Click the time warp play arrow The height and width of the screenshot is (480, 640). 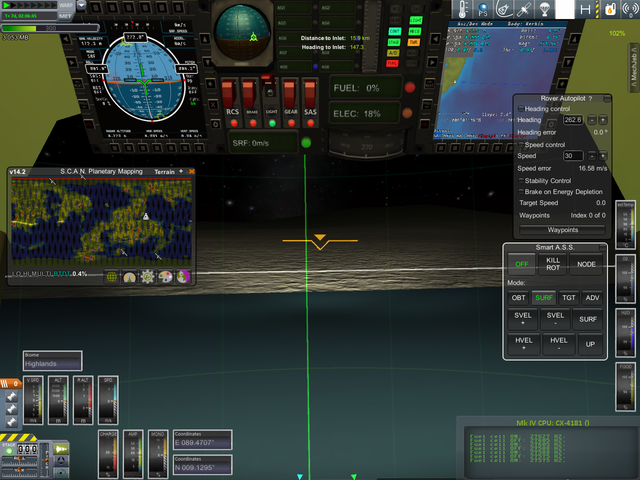tap(7, 5)
